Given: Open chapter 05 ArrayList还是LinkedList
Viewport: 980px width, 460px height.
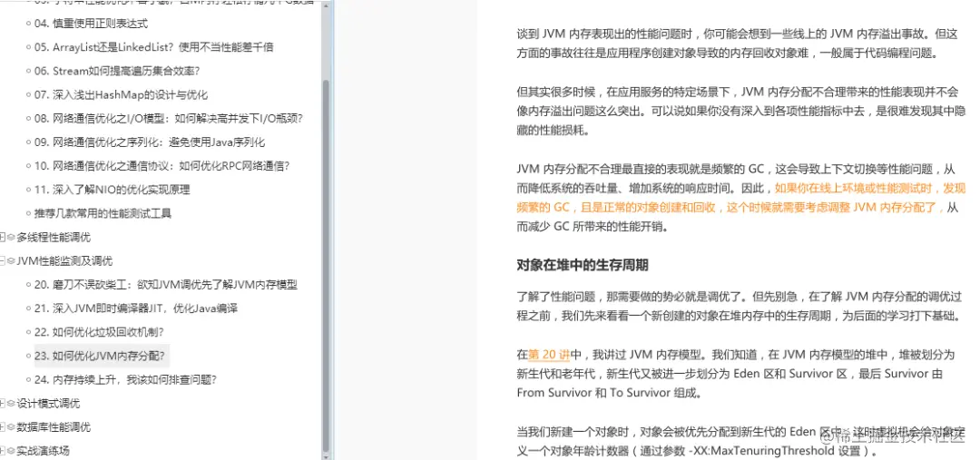Looking at the screenshot, I should tap(153, 47).
